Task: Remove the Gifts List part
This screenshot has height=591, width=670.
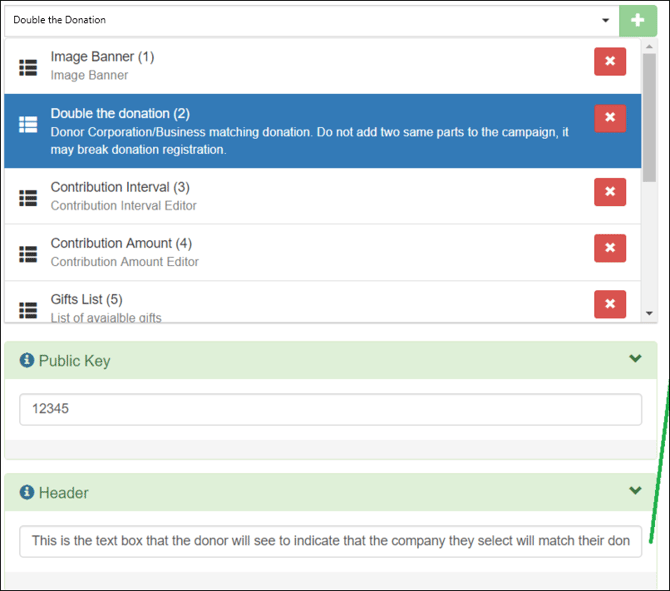Action: (610, 303)
